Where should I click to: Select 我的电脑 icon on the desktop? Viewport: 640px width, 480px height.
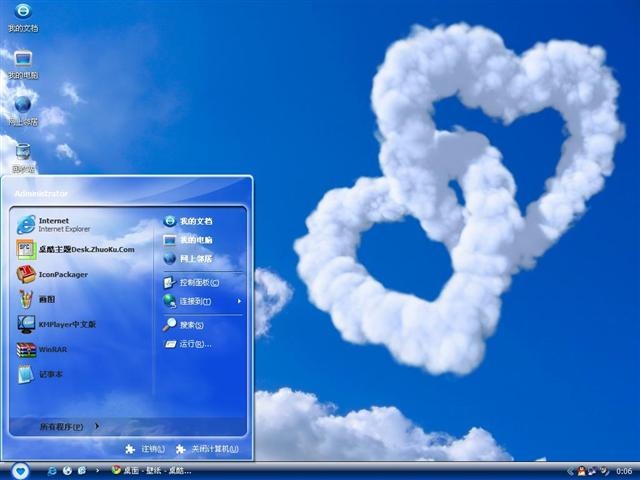tap(23, 64)
